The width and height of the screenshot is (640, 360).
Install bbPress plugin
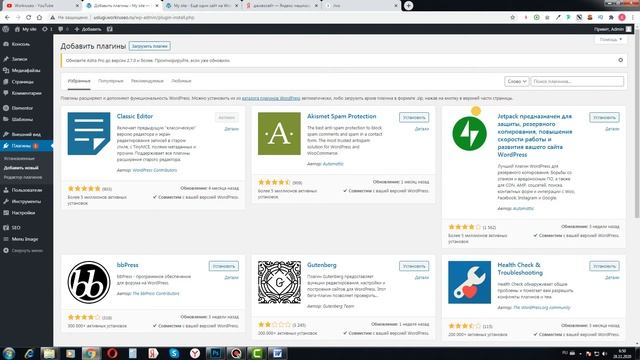pyautogui.click(x=224, y=266)
